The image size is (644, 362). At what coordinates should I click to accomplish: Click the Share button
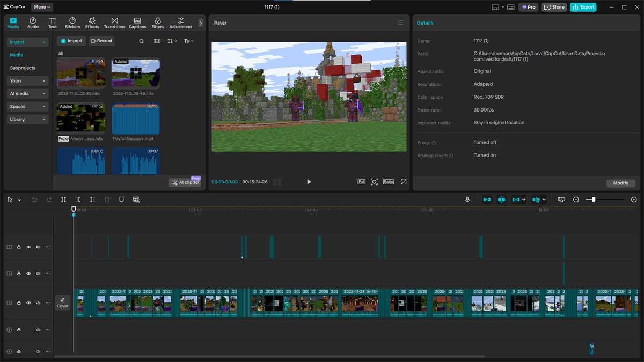click(x=554, y=7)
